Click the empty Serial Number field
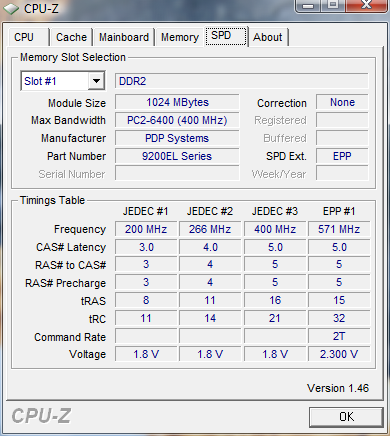Viewport: 390px width, 436px height. point(177,174)
